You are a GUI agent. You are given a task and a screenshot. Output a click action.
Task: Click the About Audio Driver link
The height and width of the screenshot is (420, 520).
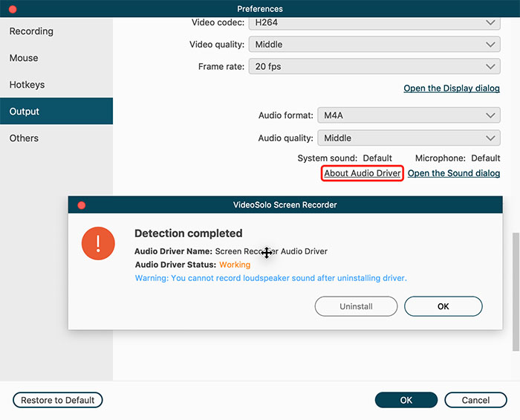[363, 173]
